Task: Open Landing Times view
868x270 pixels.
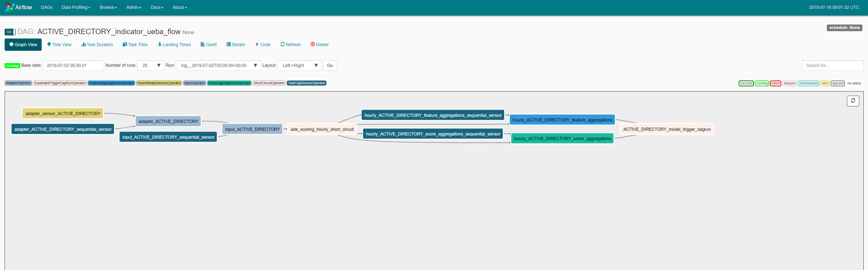Action: pos(174,44)
